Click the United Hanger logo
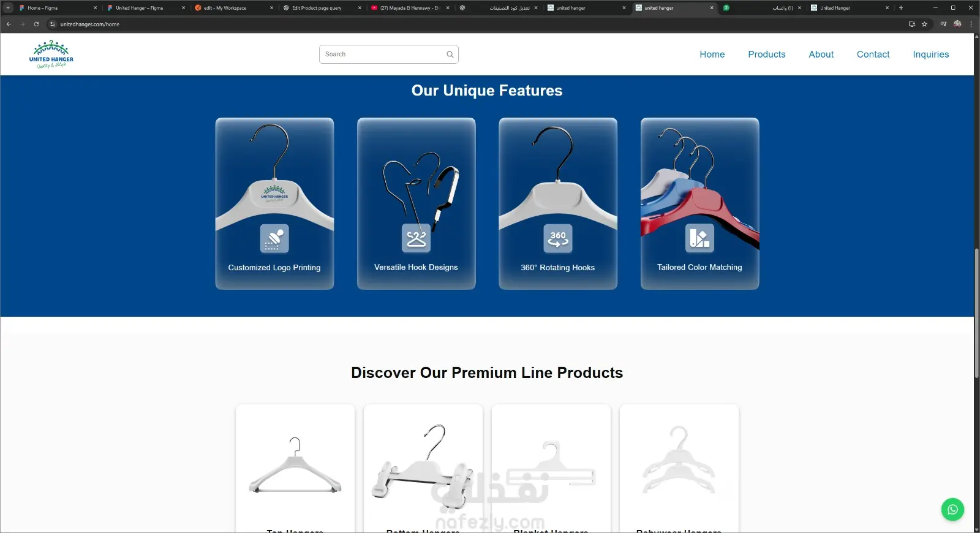The height and width of the screenshot is (533, 980). (51, 55)
